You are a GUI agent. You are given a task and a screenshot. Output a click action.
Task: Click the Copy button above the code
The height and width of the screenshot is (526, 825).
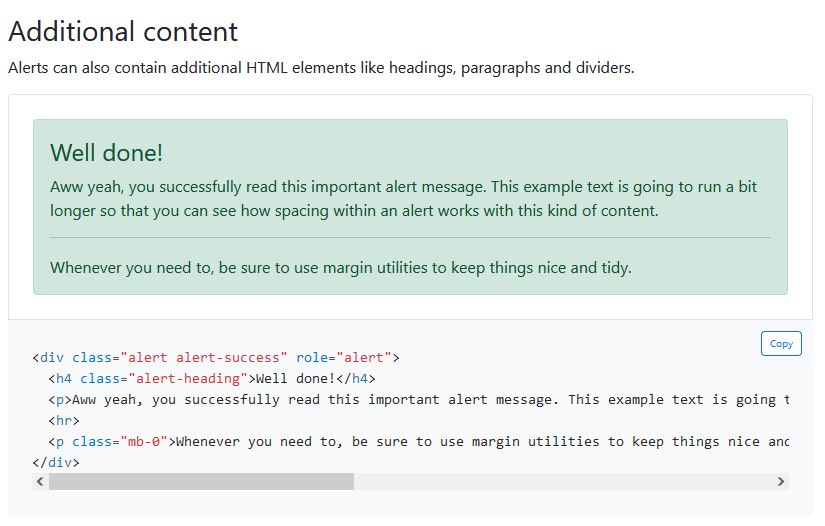781,343
